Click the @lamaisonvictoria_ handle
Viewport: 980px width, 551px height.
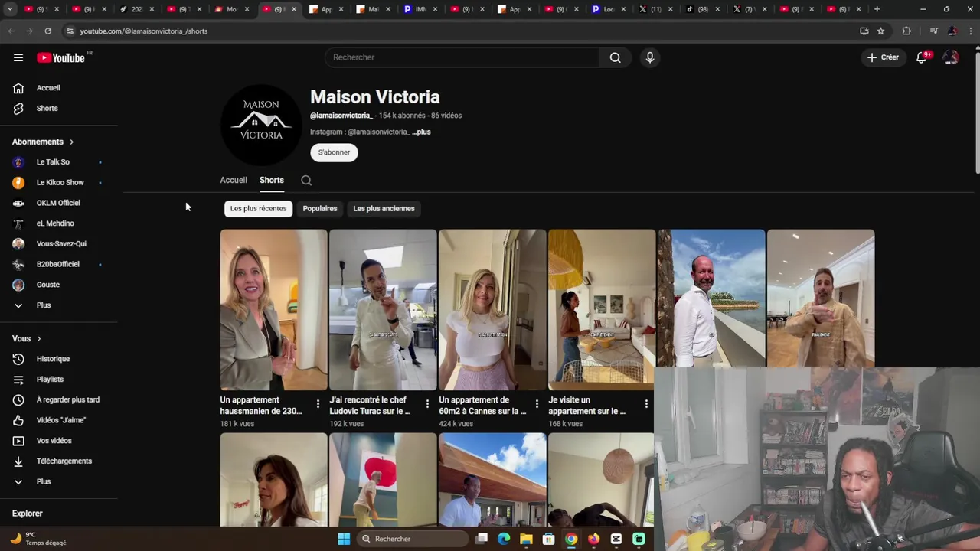click(x=341, y=116)
